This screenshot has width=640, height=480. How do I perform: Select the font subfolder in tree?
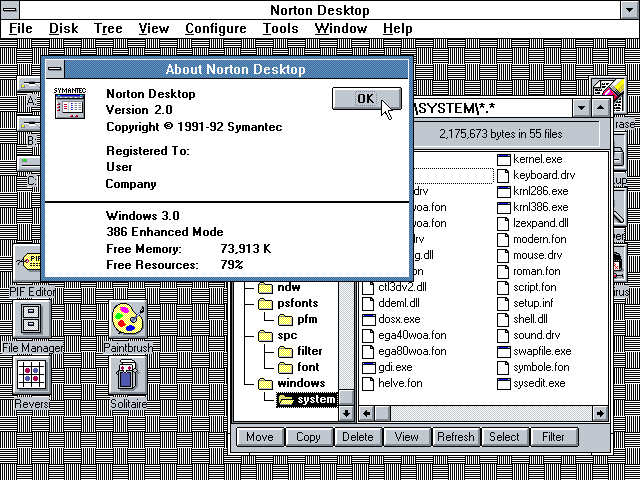click(299, 367)
